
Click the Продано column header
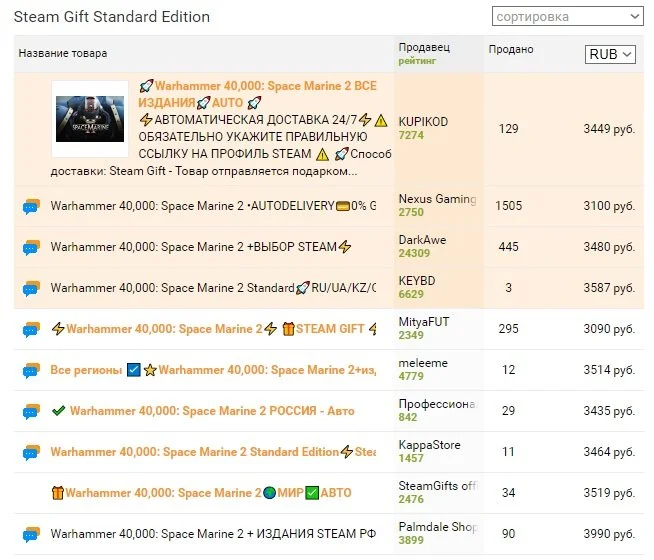click(511, 49)
